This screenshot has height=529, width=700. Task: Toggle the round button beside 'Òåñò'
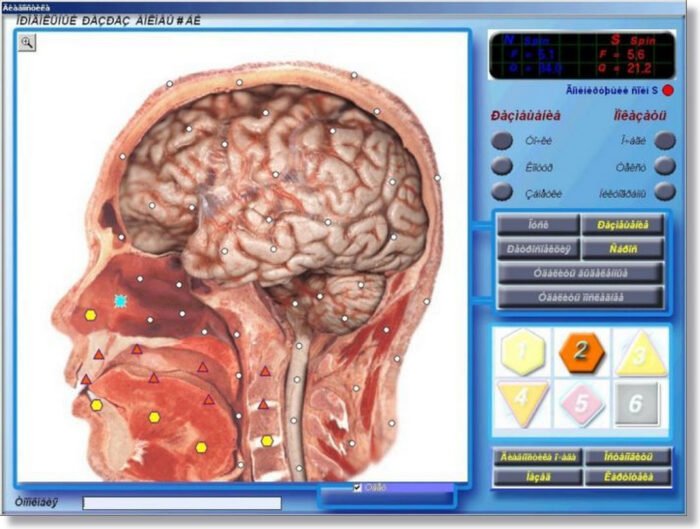tap(665, 166)
